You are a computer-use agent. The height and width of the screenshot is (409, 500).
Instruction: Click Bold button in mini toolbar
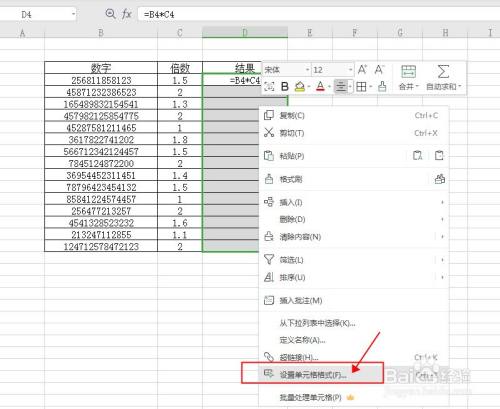coord(285,87)
